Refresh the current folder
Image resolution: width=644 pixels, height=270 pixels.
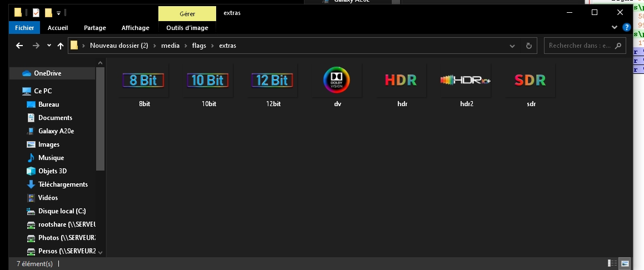(529, 46)
